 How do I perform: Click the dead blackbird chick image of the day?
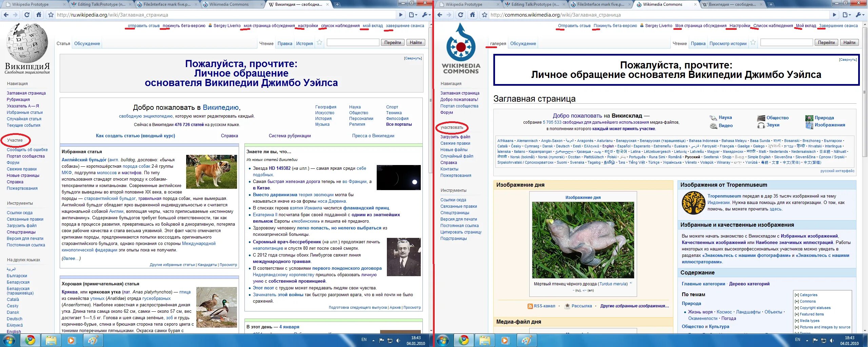pyautogui.click(x=583, y=240)
